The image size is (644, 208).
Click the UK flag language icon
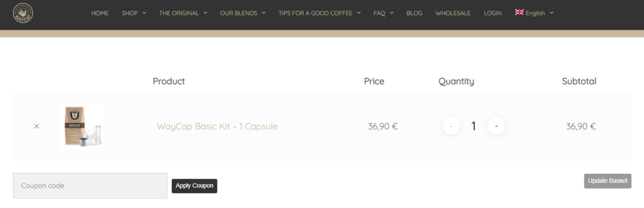[x=519, y=12]
